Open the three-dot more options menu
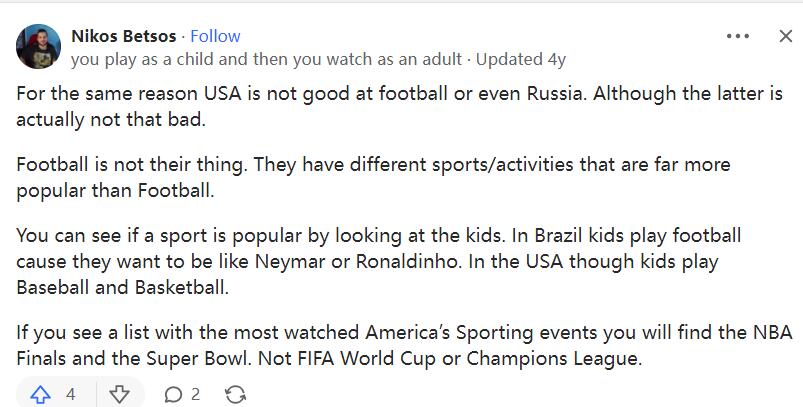This screenshot has width=803, height=407. (738, 36)
